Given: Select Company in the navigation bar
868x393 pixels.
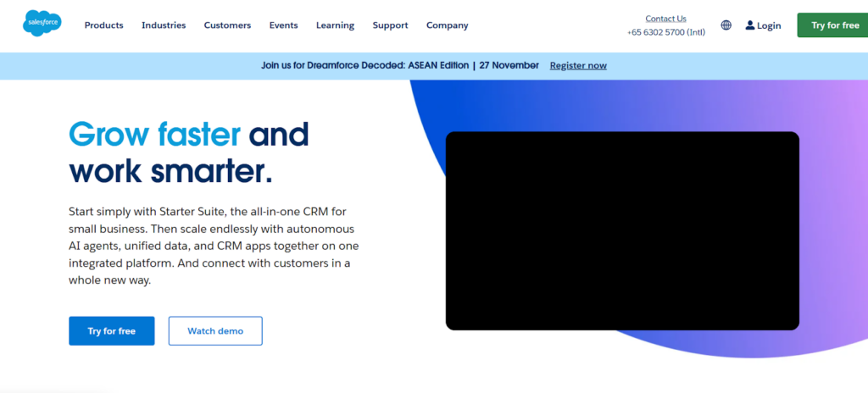Looking at the screenshot, I should 447,25.
